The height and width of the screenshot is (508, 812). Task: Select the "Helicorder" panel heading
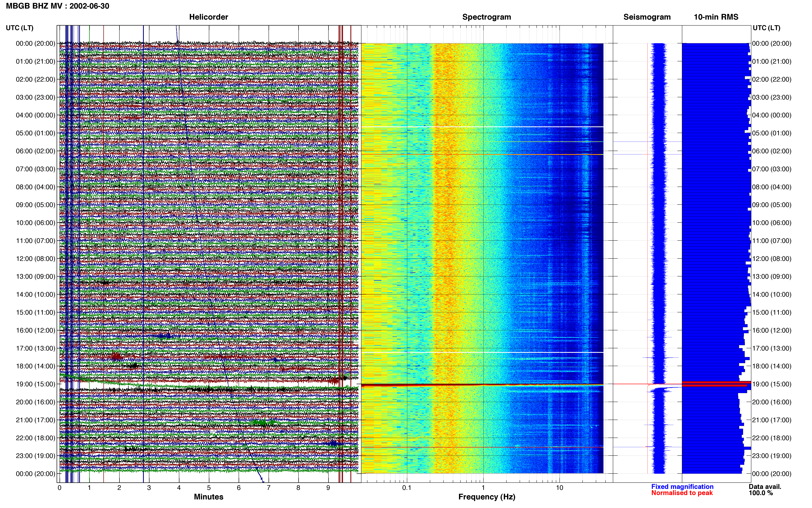[209, 17]
